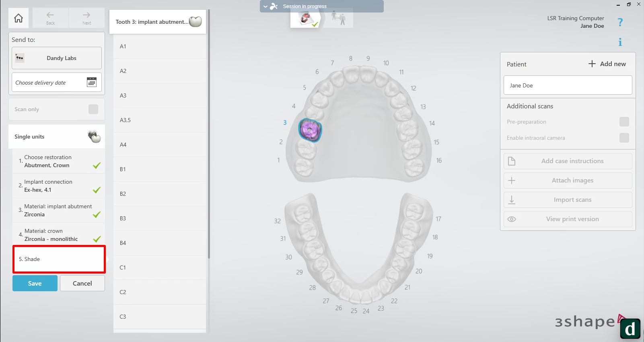Expand the Session in progress chevron

click(265, 6)
